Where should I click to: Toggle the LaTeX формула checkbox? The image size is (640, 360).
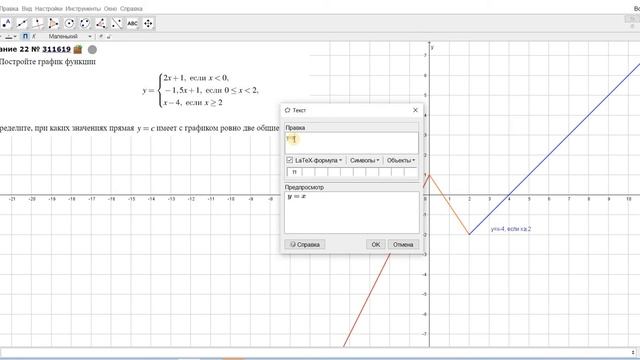click(x=290, y=160)
